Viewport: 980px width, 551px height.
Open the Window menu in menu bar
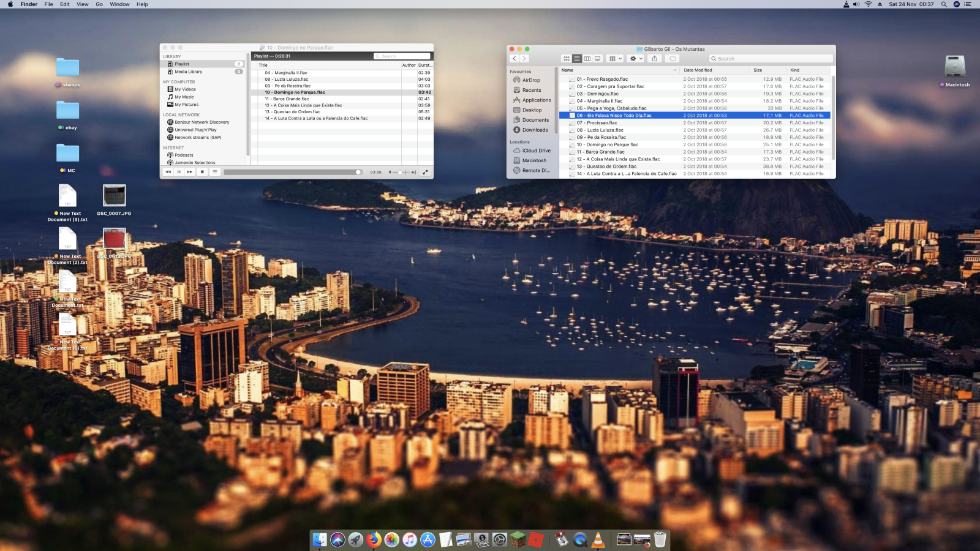(119, 4)
